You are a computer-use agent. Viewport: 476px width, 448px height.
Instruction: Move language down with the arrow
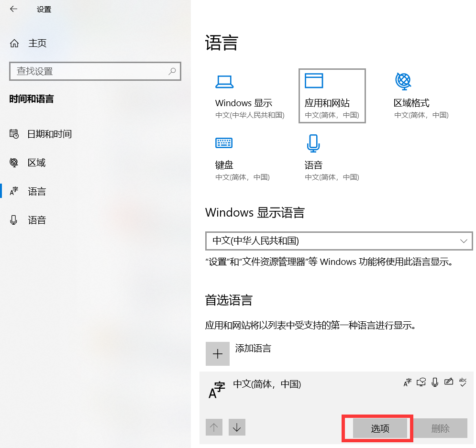(x=237, y=427)
